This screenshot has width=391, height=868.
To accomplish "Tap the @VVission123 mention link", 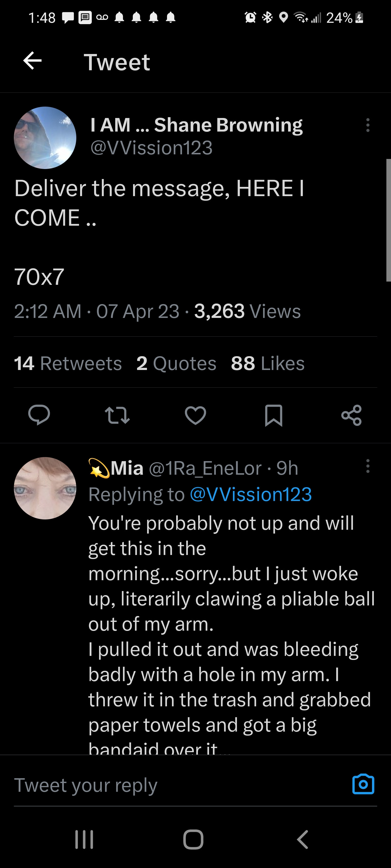I will click(x=251, y=494).
